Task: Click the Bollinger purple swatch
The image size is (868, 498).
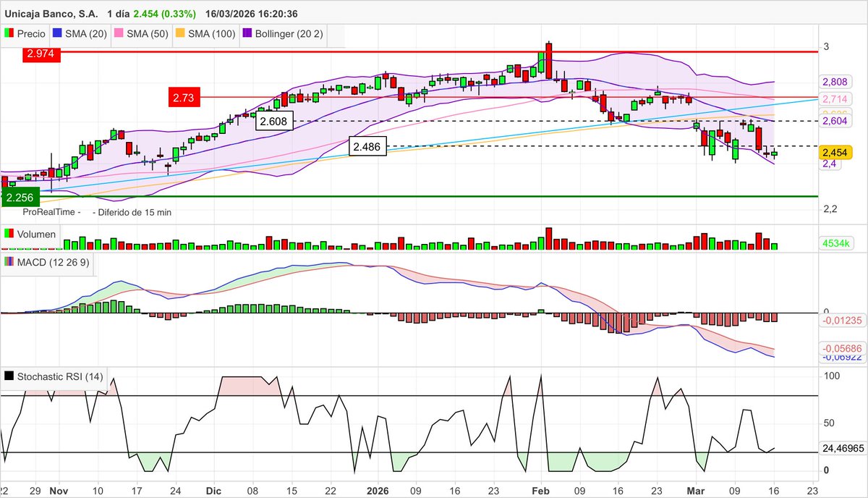Action: 248,33
